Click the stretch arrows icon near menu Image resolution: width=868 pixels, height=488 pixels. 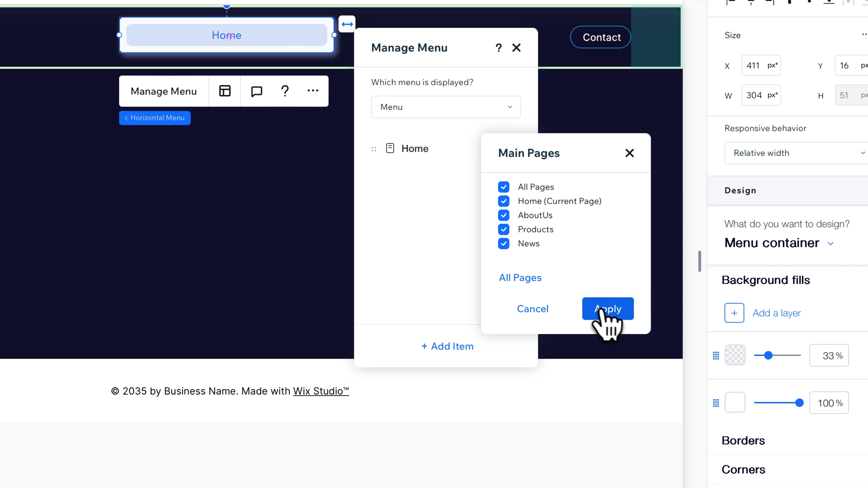[x=347, y=24]
